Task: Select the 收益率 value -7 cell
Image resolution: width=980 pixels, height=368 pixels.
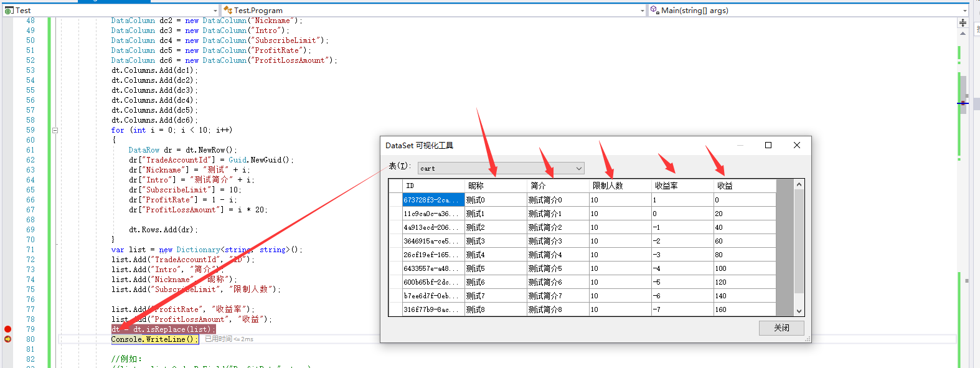Action: click(682, 309)
